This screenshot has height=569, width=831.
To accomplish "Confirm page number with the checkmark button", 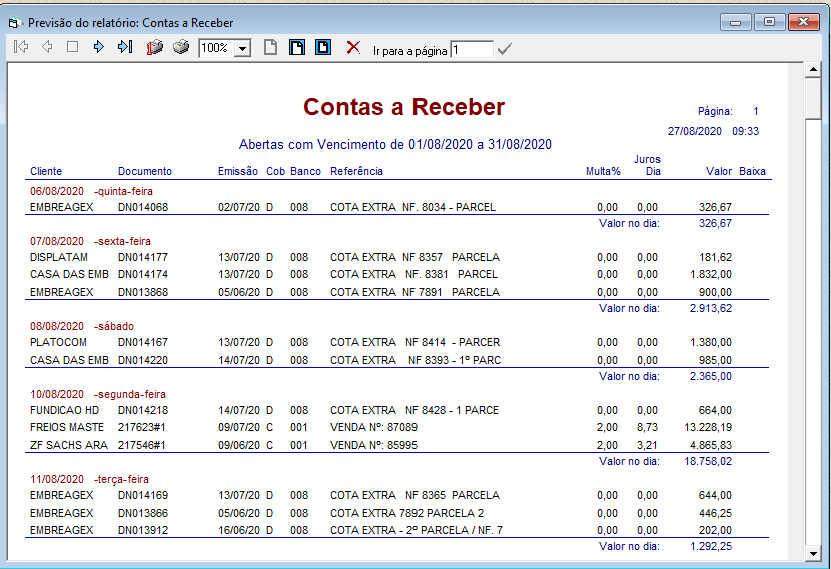I will click(504, 49).
